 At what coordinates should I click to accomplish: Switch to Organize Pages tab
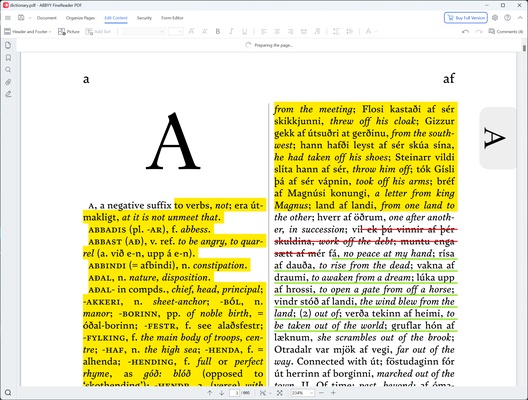80,18
